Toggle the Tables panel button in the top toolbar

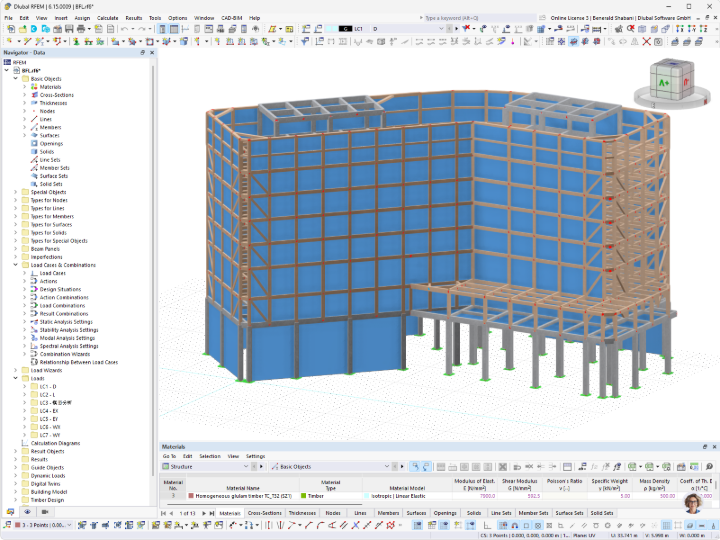(x=174, y=29)
